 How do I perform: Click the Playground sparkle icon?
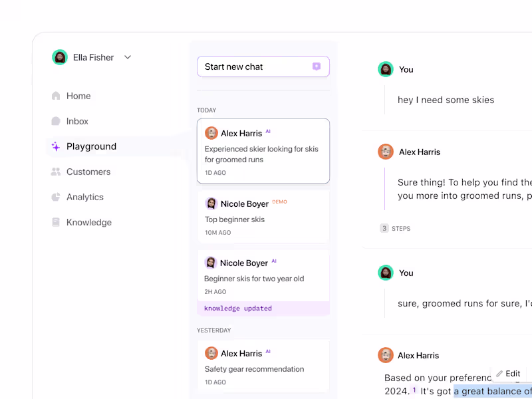(56, 146)
